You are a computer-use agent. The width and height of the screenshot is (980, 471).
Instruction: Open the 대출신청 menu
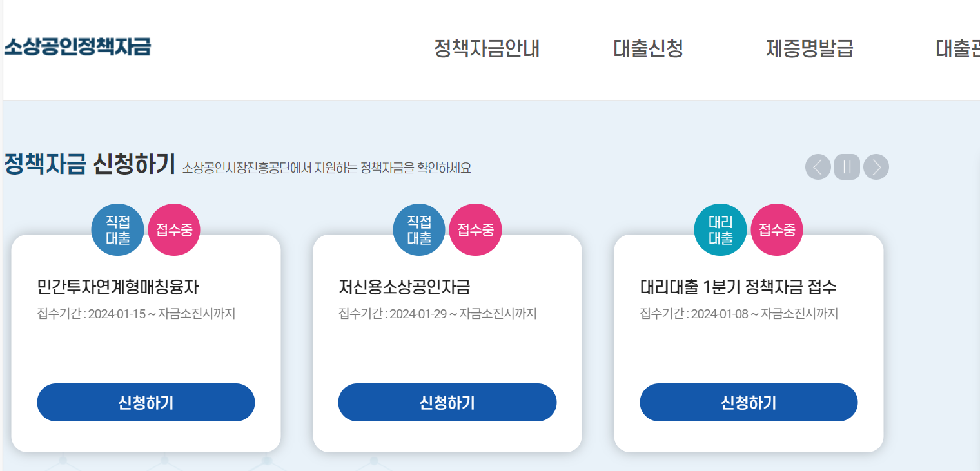(x=648, y=49)
